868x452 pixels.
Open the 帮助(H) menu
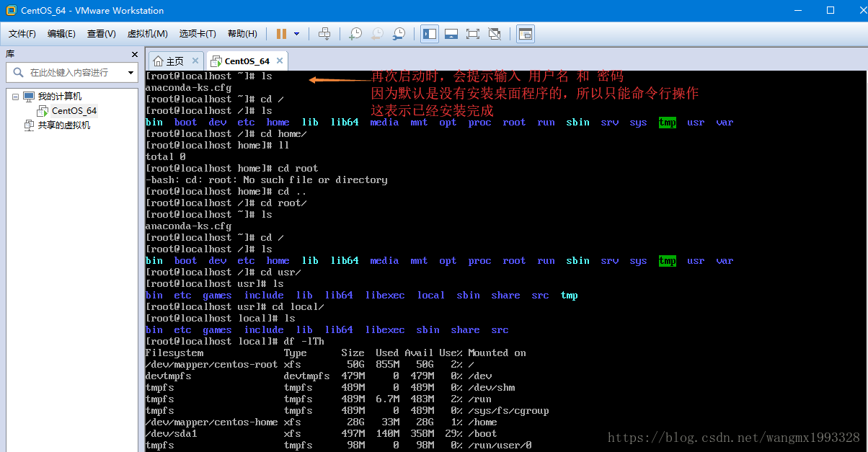[242, 34]
